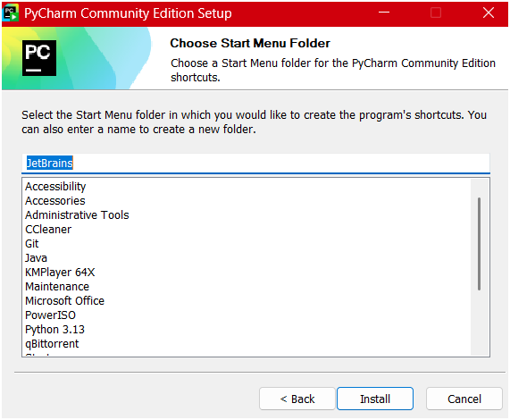Cancel the PyCharm setup

tap(464, 399)
